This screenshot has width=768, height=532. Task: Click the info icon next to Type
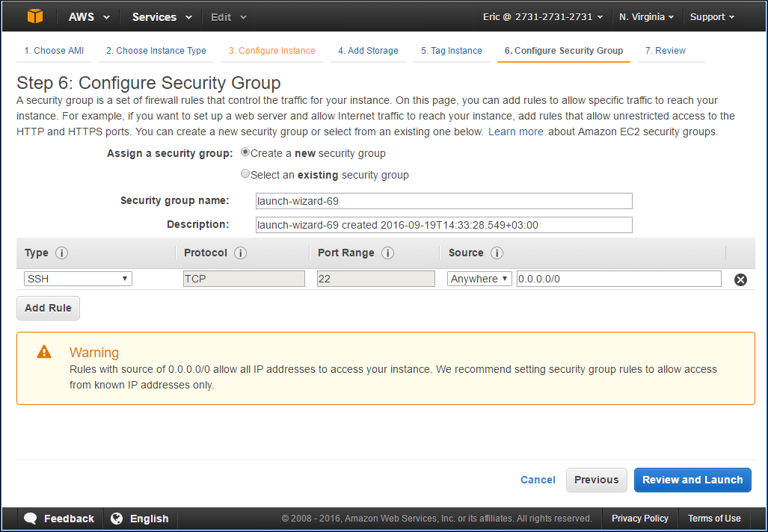click(x=62, y=253)
